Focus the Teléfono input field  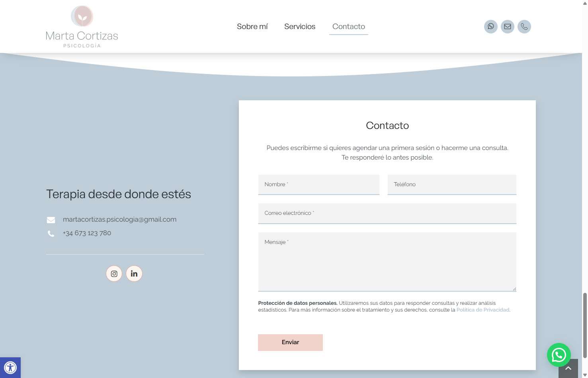coord(452,185)
